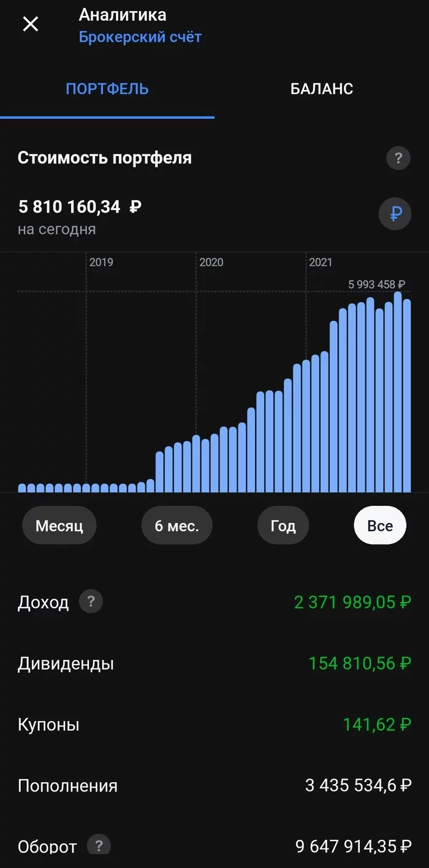Viewport: 429px width, 868px height.
Task: Open help for Стоимость портфеля
Action: (398, 159)
